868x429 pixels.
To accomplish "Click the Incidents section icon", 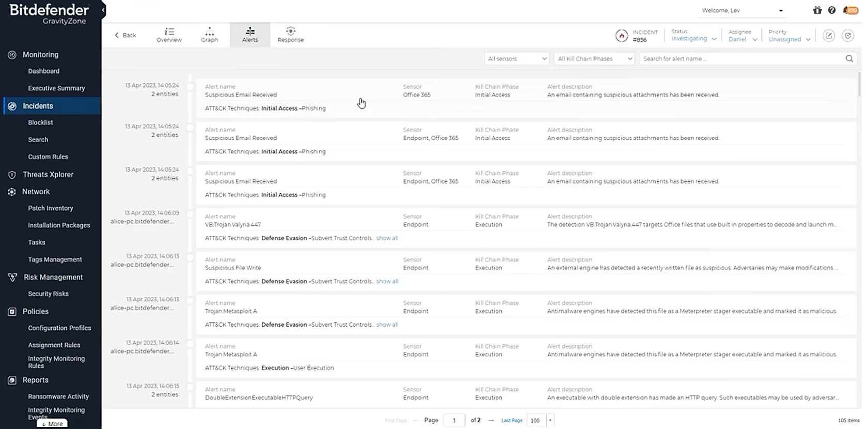I will tap(12, 106).
